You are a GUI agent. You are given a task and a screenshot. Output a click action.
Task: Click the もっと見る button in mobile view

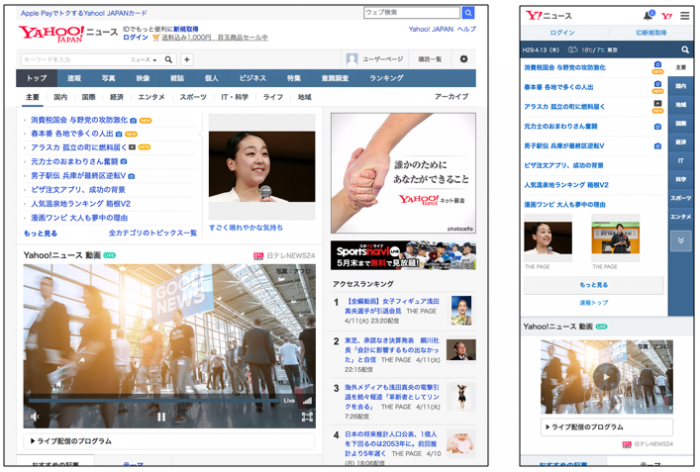click(593, 285)
